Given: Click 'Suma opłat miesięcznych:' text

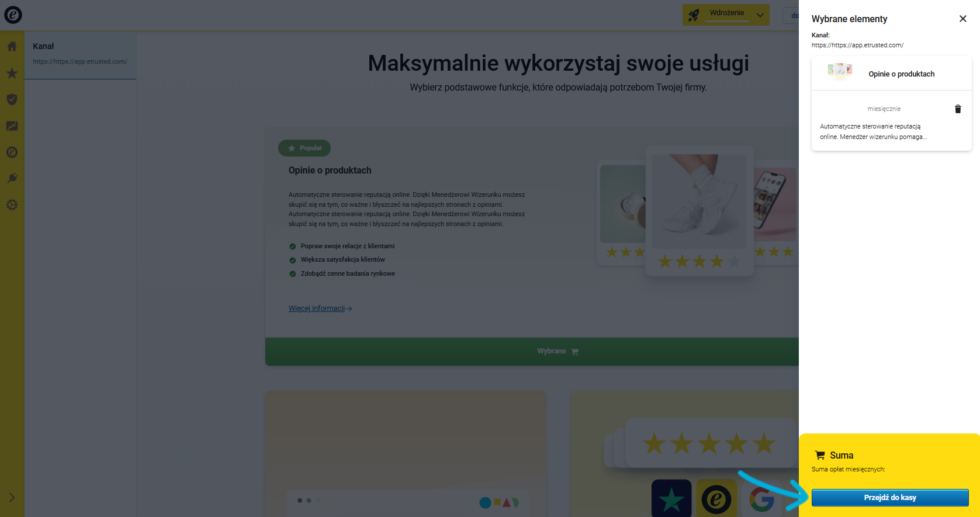Looking at the screenshot, I should (848, 469).
